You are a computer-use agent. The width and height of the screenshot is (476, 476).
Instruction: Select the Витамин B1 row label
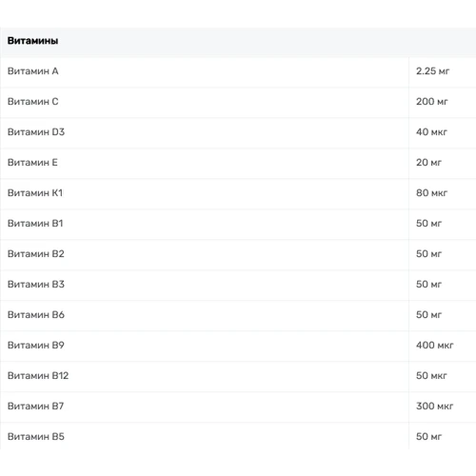pos(35,224)
